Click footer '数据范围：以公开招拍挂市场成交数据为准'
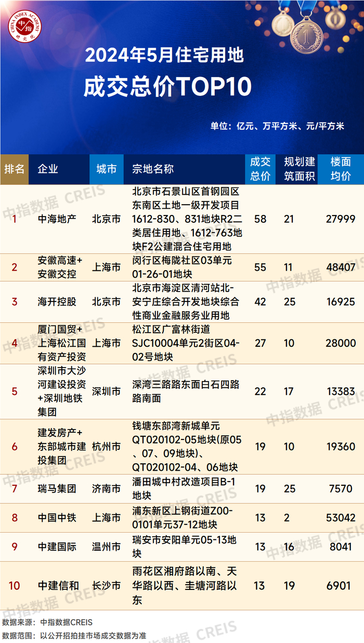Screen dimensions: 364x643 pos(74,635)
